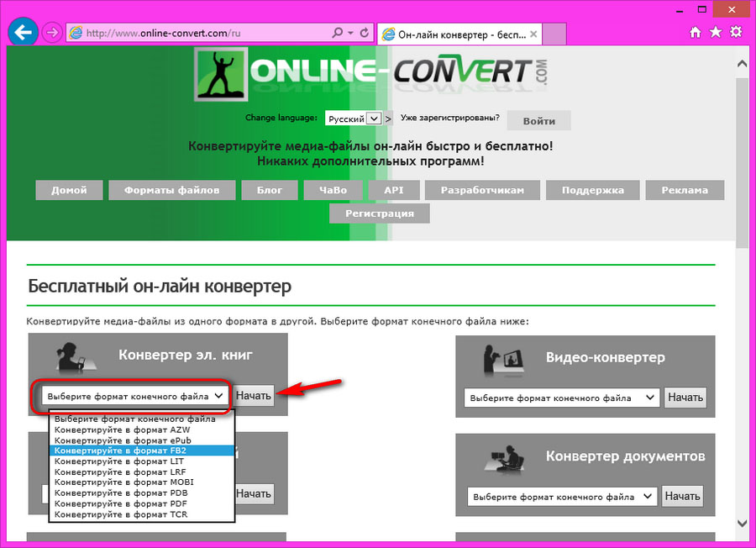Click the search magnifier in address bar
Image resolution: width=756 pixels, height=548 pixels.
(338, 33)
